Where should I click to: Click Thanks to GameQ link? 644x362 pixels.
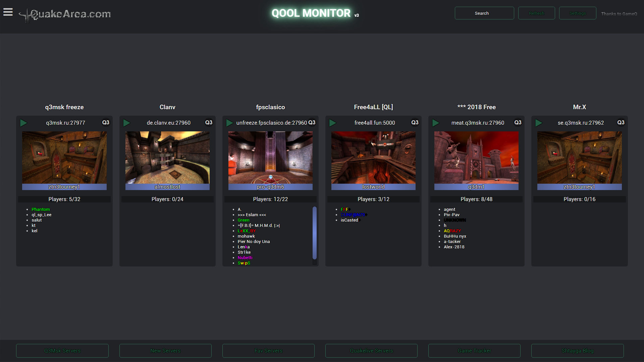[619, 14]
